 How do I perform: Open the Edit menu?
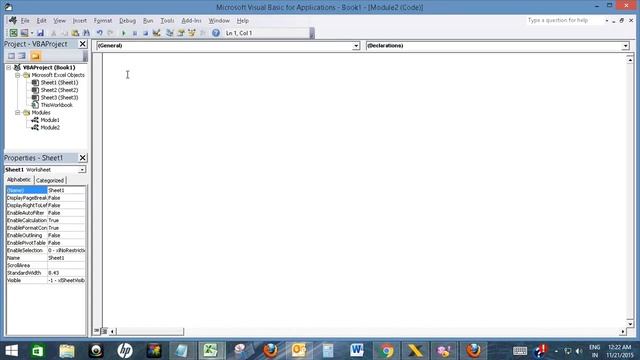42,20
